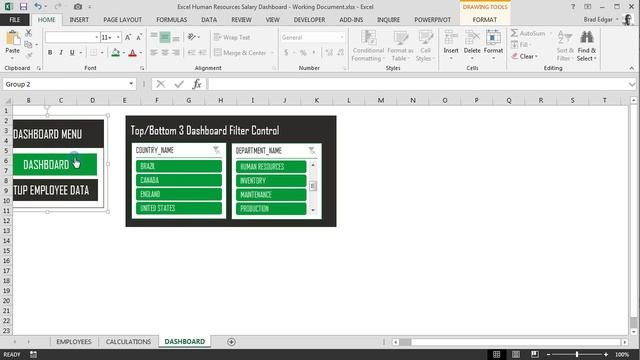Click Wrap Text button
The width and height of the screenshot is (640, 360).
tap(232, 37)
